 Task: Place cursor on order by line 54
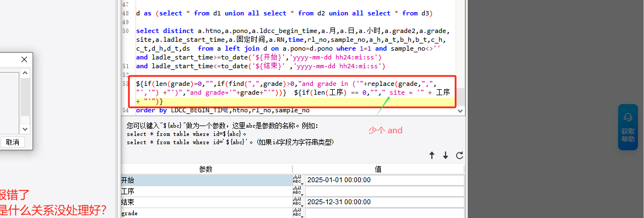(x=222, y=111)
